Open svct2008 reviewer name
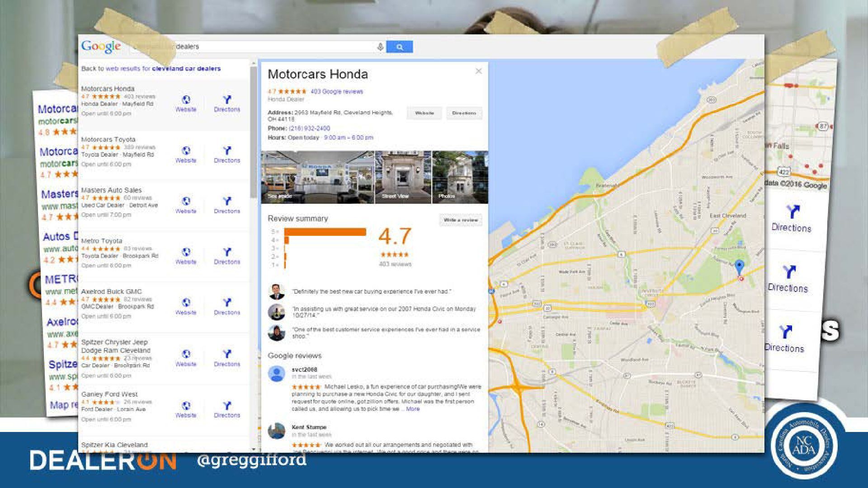 coord(304,370)
